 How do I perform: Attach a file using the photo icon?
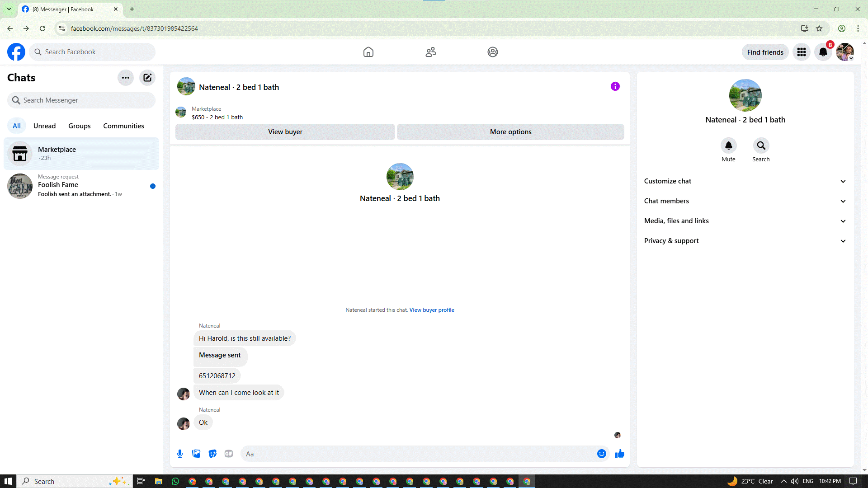point(196,454)
